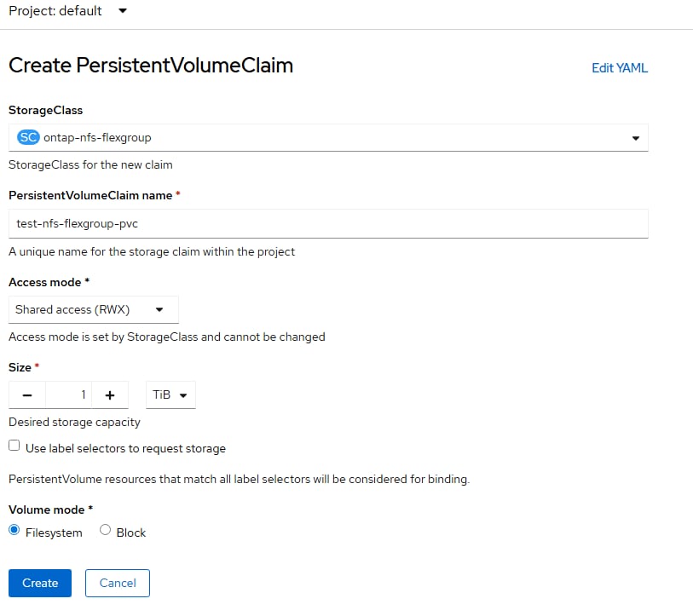Cancel the PersistentVolumeClaim creation
Screen dimensions: 693x616
[118, 583]
